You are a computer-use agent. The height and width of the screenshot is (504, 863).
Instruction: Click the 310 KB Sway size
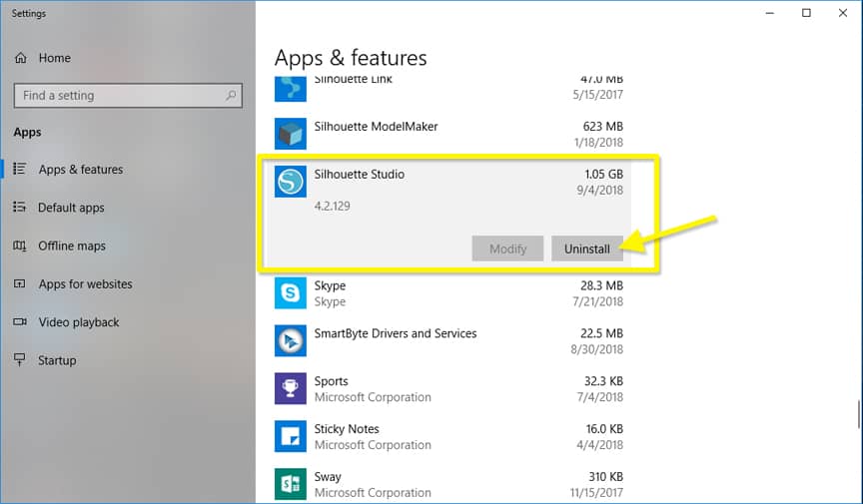pos(605,477)
